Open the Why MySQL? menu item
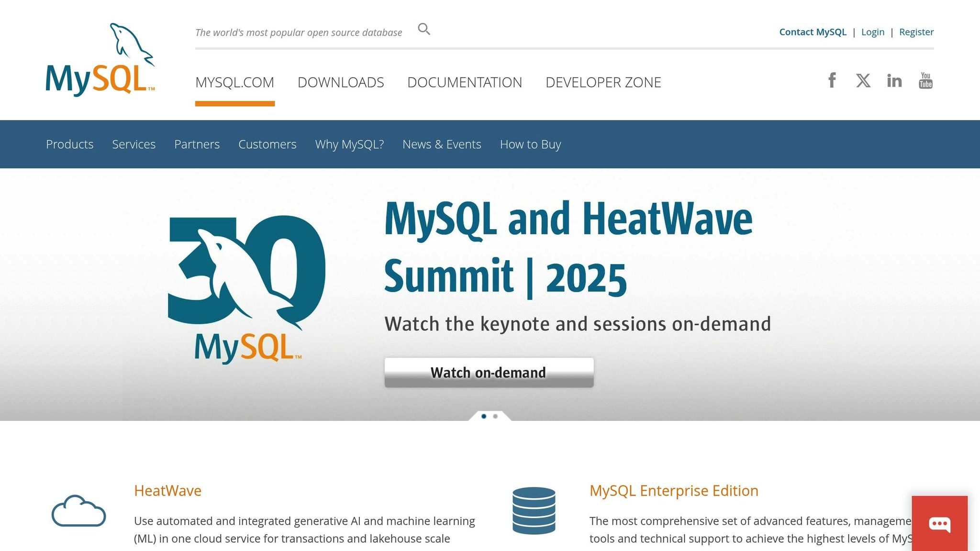The height and width of the screenshot is (551, 980). (349, 144)
